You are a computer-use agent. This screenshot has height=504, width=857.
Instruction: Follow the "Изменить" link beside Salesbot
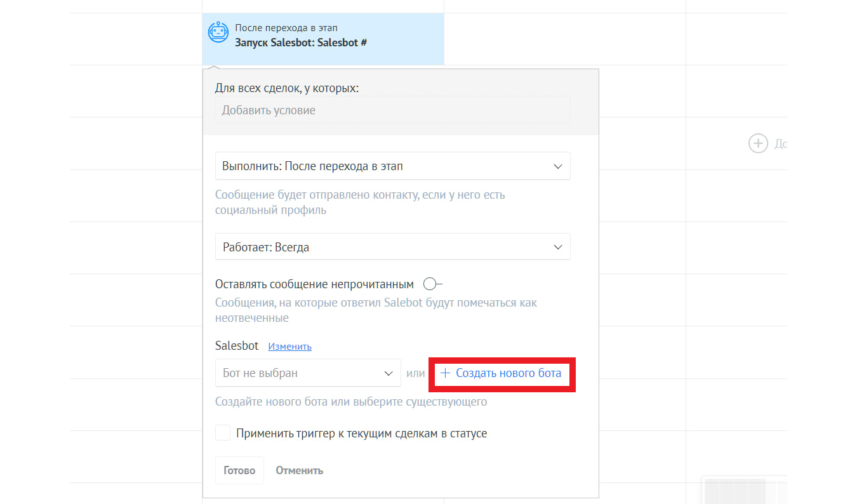(x=289, y=347)
